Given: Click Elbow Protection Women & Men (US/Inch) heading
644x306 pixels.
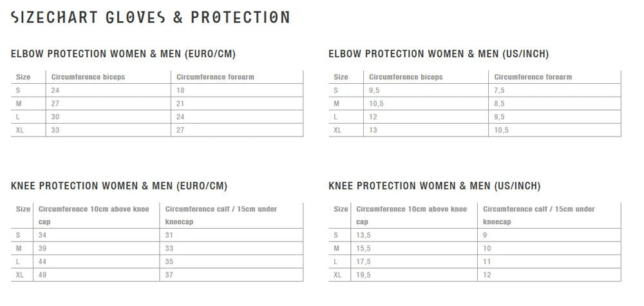Looking at the screenshot, I should point(439,54).
